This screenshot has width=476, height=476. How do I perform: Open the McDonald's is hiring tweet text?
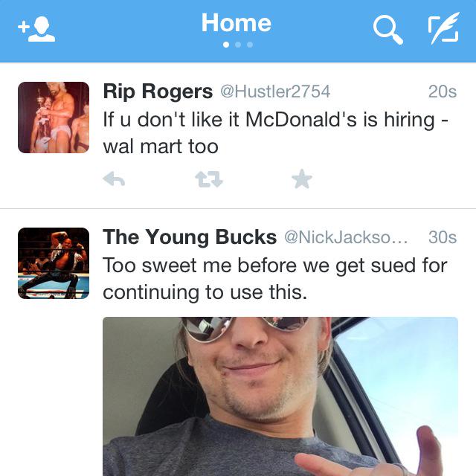point(275,132)
